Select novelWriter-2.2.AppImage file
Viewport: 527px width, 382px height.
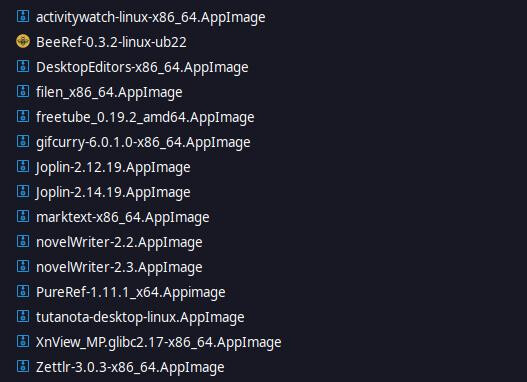pos(119,242)
